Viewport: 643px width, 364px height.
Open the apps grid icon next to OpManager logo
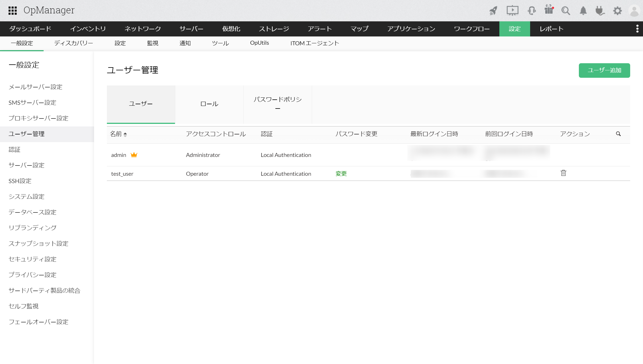point(13,10)
